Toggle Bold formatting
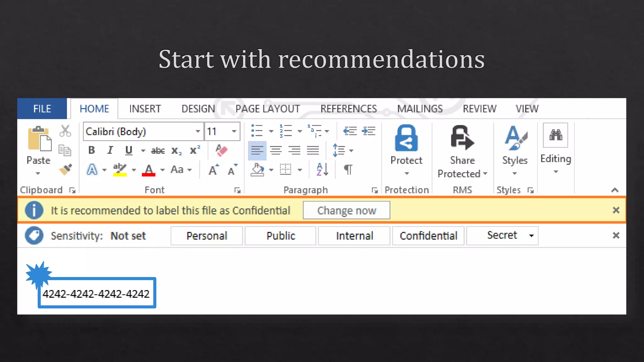 pyautogui.click(x=92, y=150)
